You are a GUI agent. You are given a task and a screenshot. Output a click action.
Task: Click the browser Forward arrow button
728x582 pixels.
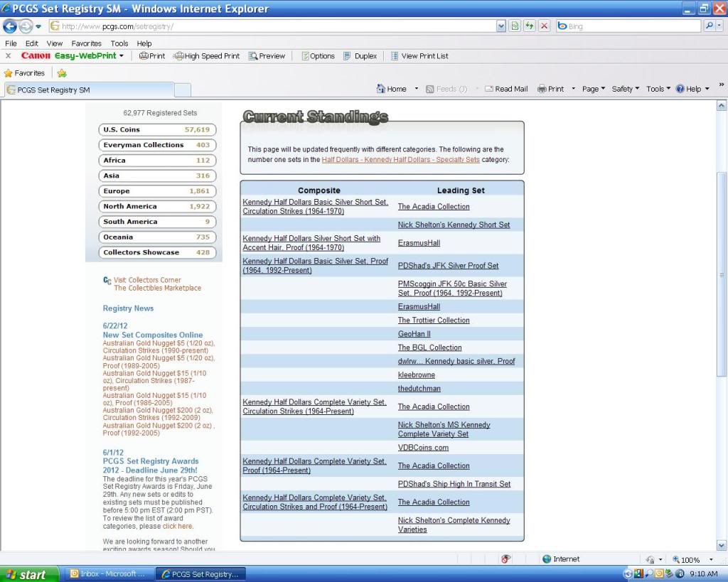click(26, 26)
